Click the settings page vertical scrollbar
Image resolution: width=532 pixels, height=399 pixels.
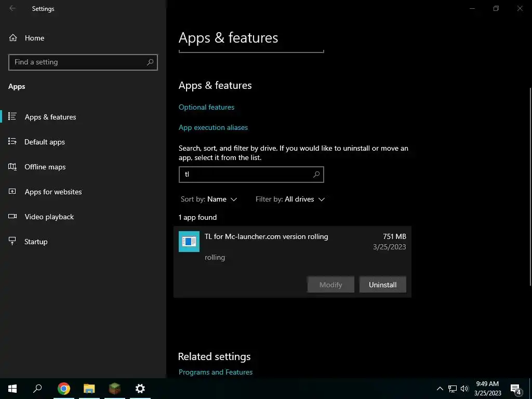point(530,187)
